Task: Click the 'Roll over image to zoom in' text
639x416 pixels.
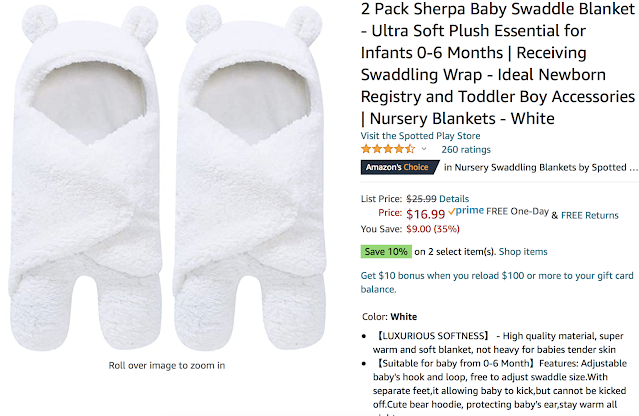Action: coord(167,366)
